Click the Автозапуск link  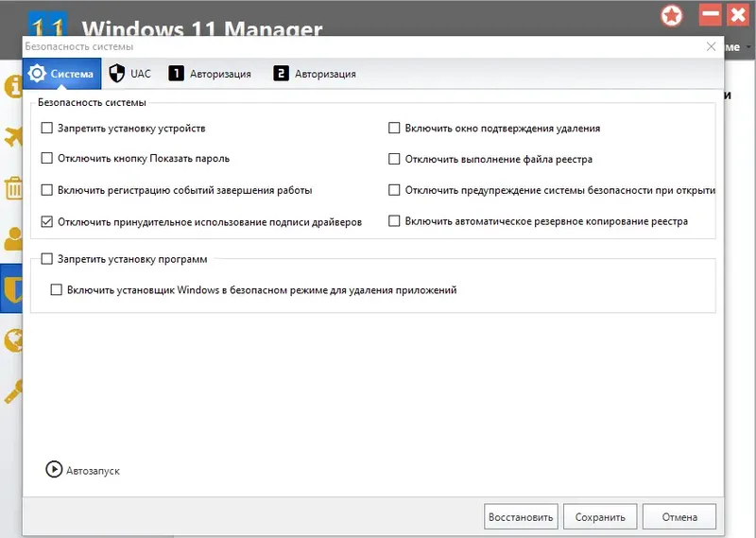tap(93, 471)
